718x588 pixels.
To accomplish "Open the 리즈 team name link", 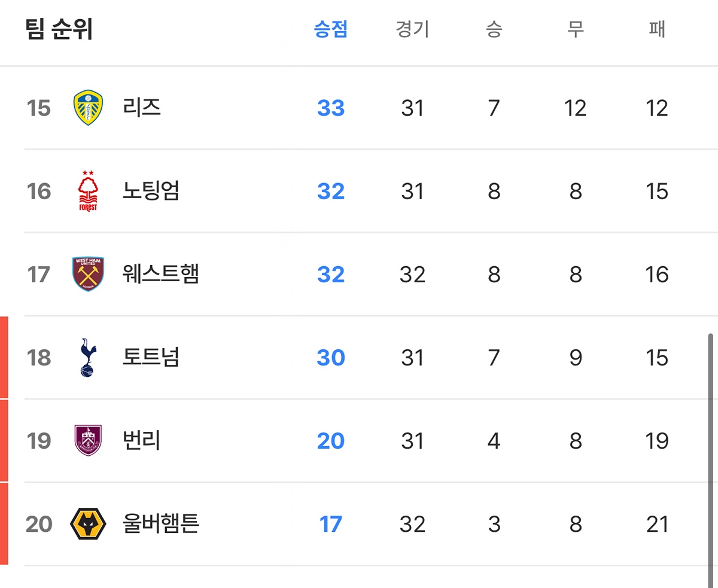I will (x=141, y=108).
